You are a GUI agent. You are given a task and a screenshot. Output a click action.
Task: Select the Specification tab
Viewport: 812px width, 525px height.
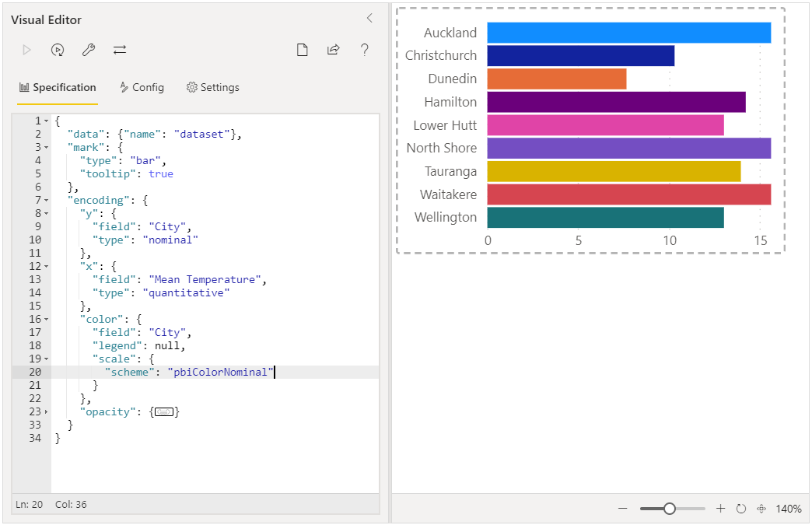pyautogui.click(x=58, y=87)
